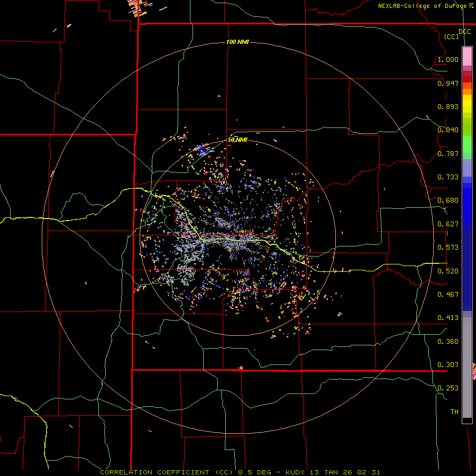Screen dimensions: 476x476
Task: Click the NEXLAB-College of DuPage header text
Action: coord(422,6)
